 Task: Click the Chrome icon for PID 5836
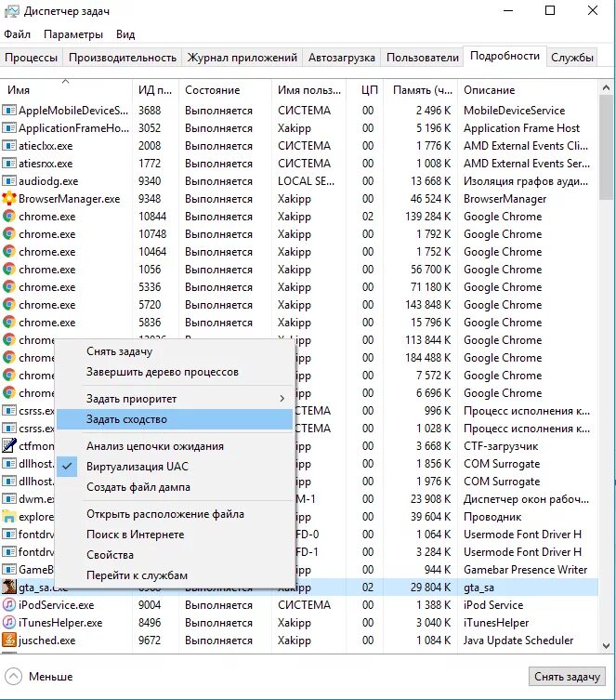[9, 323]
